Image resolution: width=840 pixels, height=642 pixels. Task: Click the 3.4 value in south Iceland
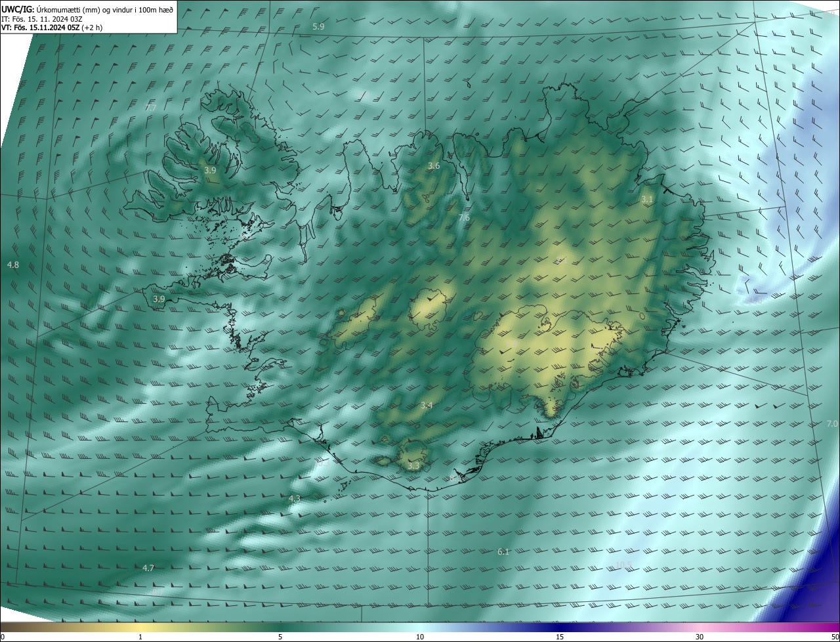(x=427, y=406)
